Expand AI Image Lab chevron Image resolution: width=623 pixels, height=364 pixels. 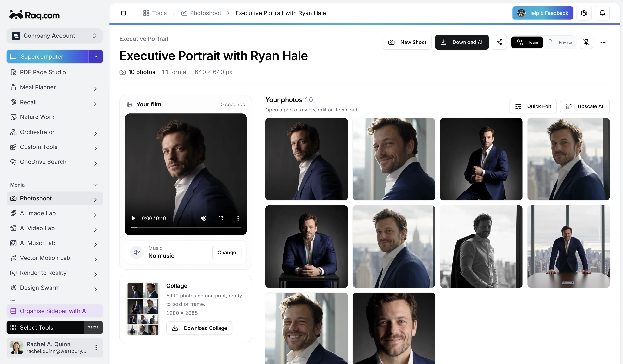click(x=95, y=215)
